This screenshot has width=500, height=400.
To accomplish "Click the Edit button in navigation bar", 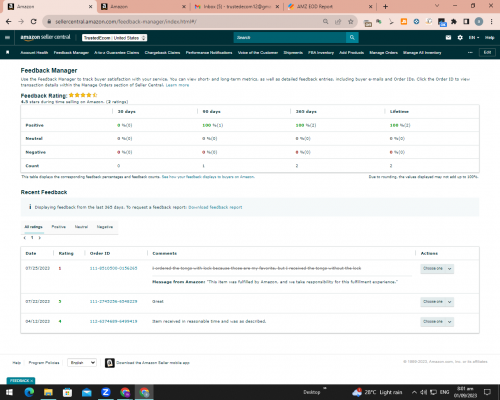I will pyautogui.click(x=487, y=52).
